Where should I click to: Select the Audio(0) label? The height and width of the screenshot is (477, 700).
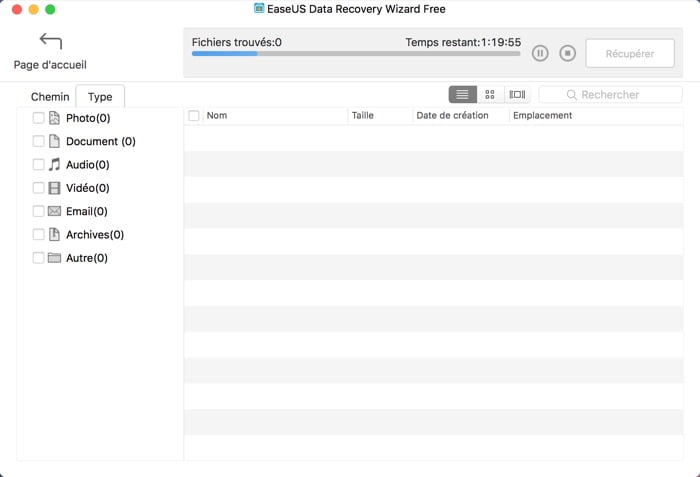88,165
